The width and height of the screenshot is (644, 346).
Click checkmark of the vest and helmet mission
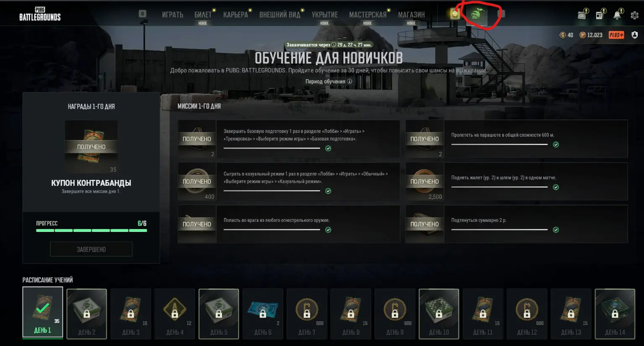[x=556, y=187]
